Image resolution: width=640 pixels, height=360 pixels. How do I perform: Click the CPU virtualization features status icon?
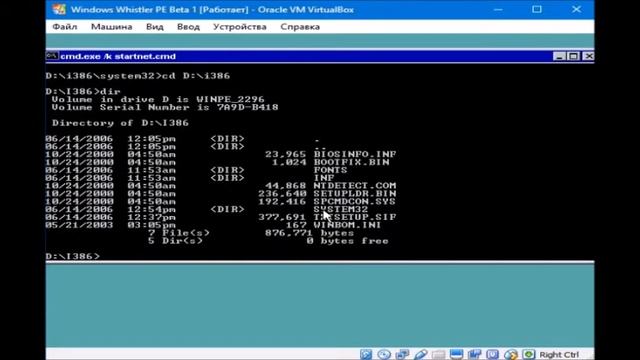click(x=492, y=354)
